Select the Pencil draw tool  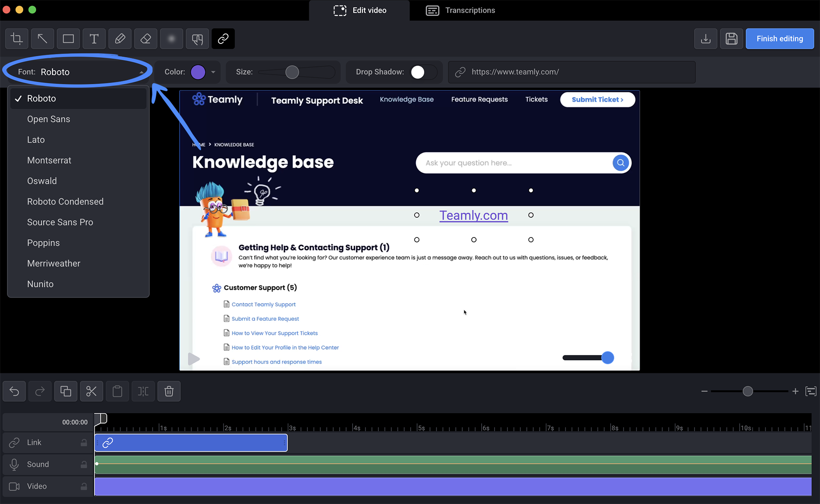[x=120, y=39]
